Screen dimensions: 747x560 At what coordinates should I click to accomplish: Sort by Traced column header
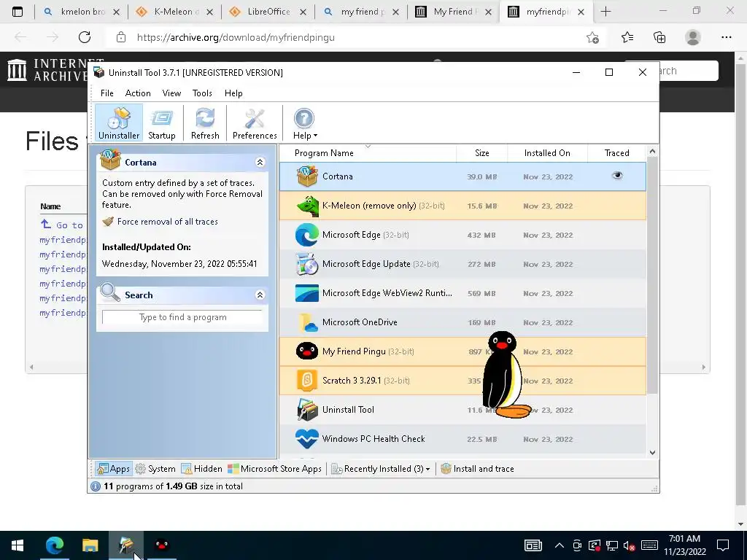pyautogui.click(x=616, y=153)
